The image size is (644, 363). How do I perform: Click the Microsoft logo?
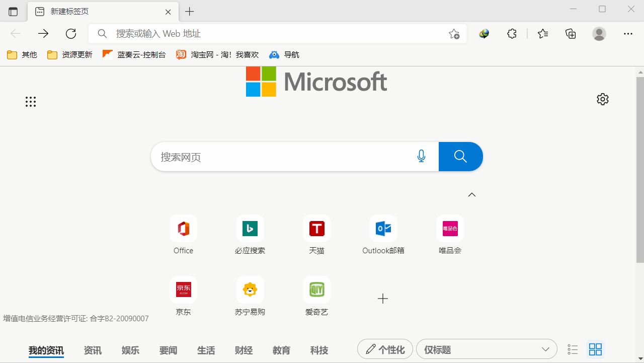click(x=316, y=81)
